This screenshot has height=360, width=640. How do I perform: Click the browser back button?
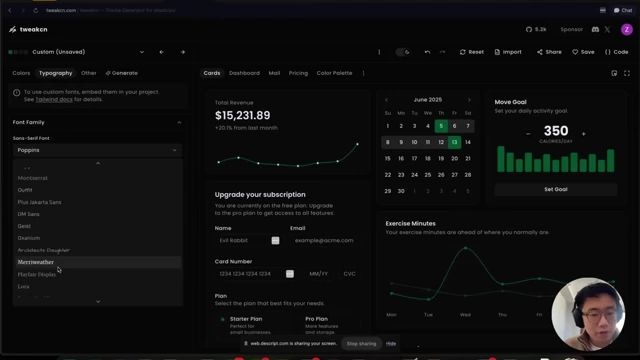coord(10,11)
